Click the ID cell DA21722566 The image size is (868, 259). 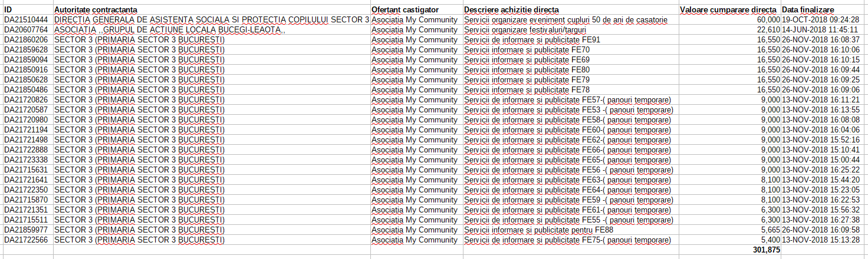coord(25,240)
